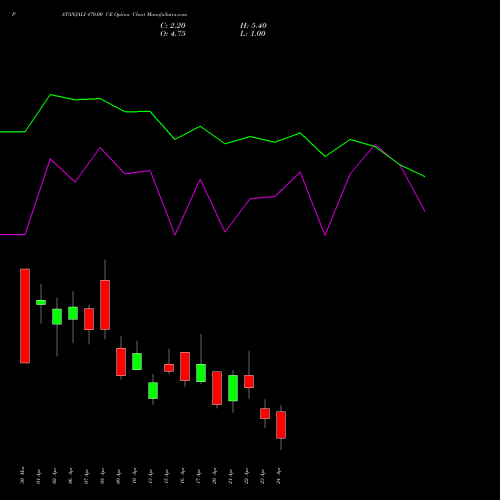
Task: Select the 17 Apr date label
Action: (198, 476)
